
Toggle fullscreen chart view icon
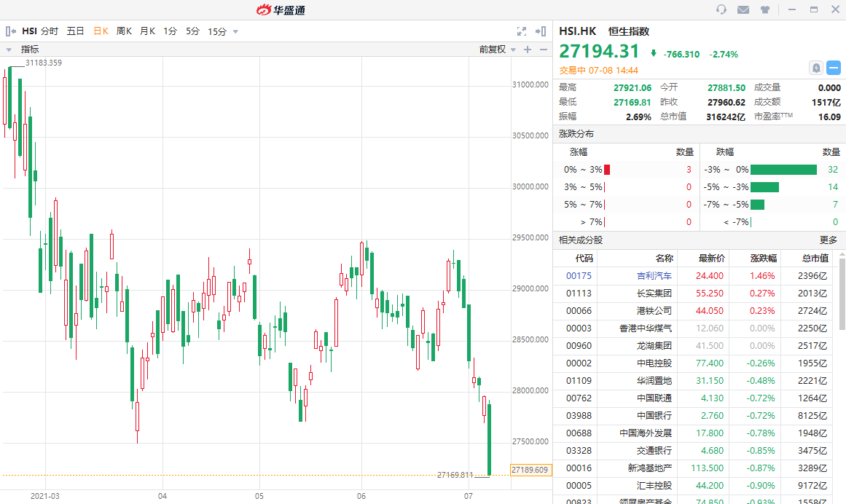[522, 31]
